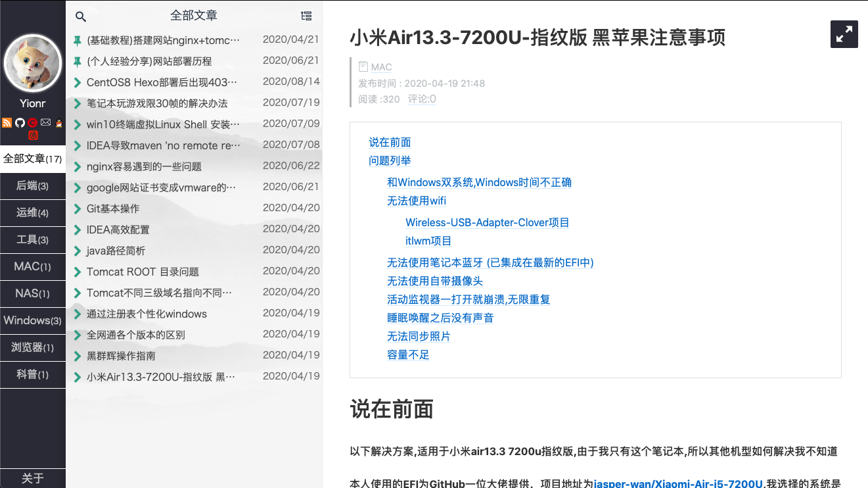Screen dimensions: 868x488
Task: Open article 笔记本玩游戏限30帧的解决办法
Action: pos(157,103)
